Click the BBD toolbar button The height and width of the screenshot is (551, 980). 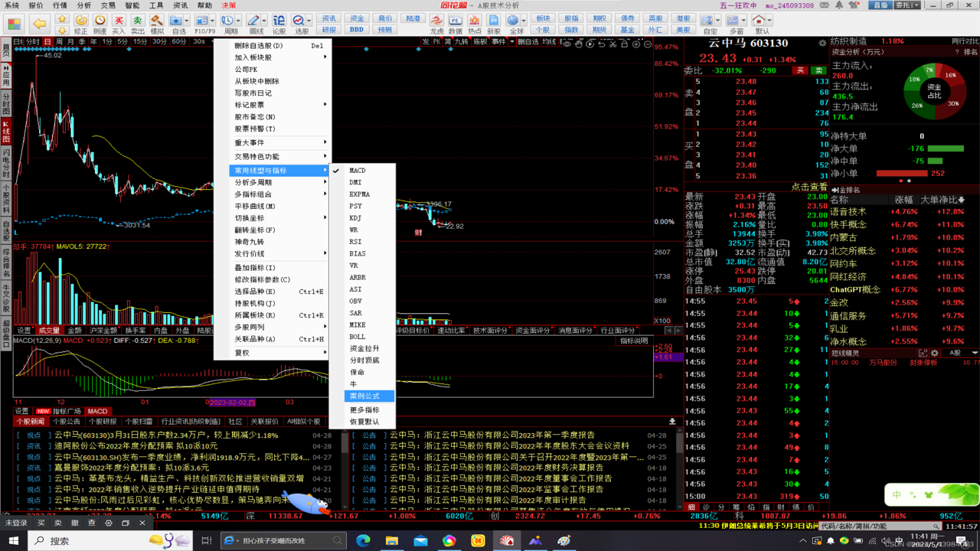click(357, 30)
